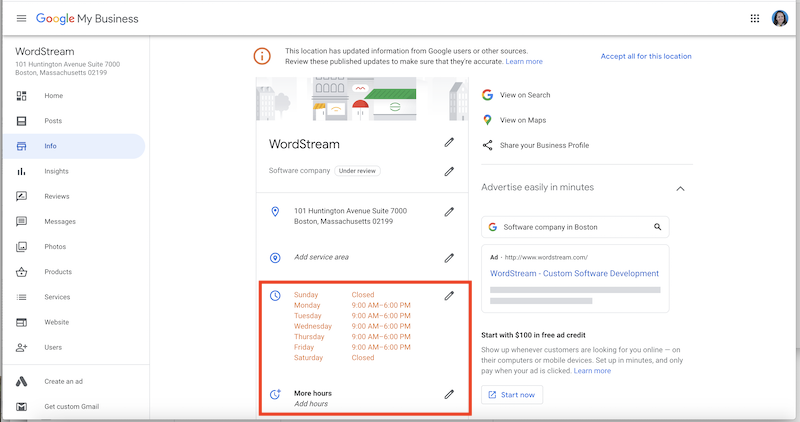
Task: Select Info in the sidebar
Action: point(74,146)
